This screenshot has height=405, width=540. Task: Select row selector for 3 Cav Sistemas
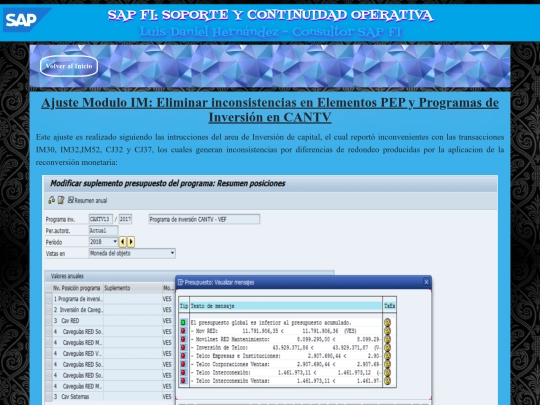(x=49, y=397)
